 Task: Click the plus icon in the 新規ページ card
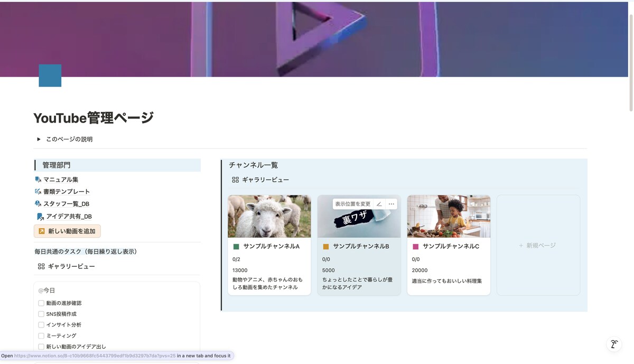[x=521, y=246]
